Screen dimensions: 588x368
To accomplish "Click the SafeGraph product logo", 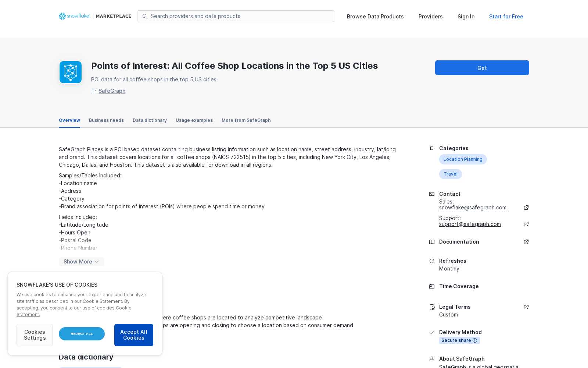I will pyautogui.click(x=71, y=72).
